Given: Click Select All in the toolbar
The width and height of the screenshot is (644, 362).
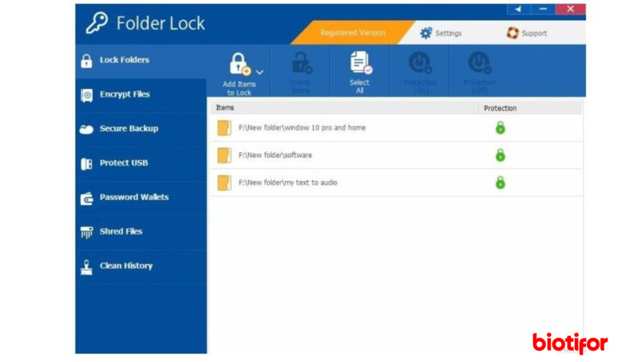Looking at the screenshot, I should [360, 72].
